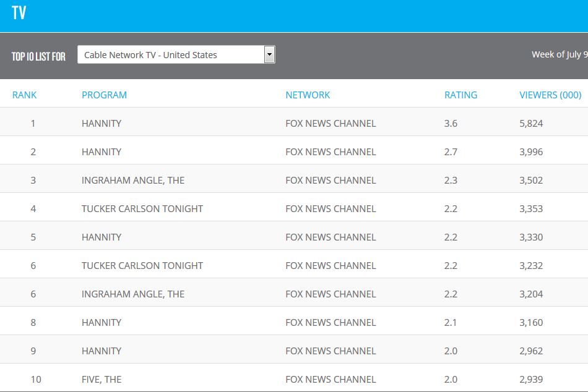
Task: Click the PROGRAM column header
Action: (104, 95)
